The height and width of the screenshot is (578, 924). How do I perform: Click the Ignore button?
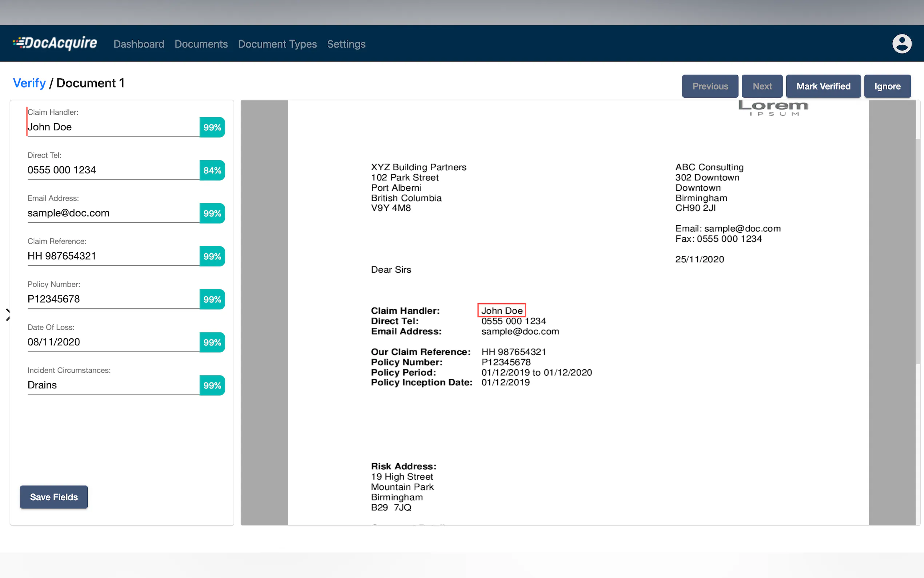pyautogui.click(x=887, y=86)
